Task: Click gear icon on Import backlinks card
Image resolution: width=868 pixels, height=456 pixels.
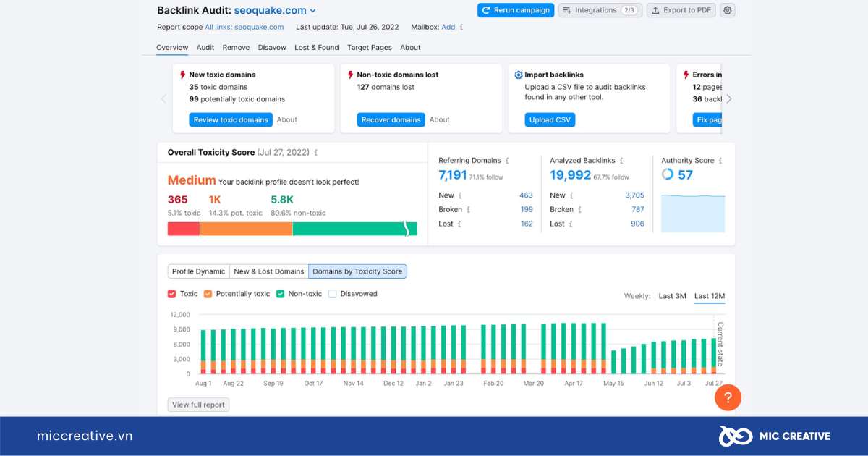Action: coord(518,75)
